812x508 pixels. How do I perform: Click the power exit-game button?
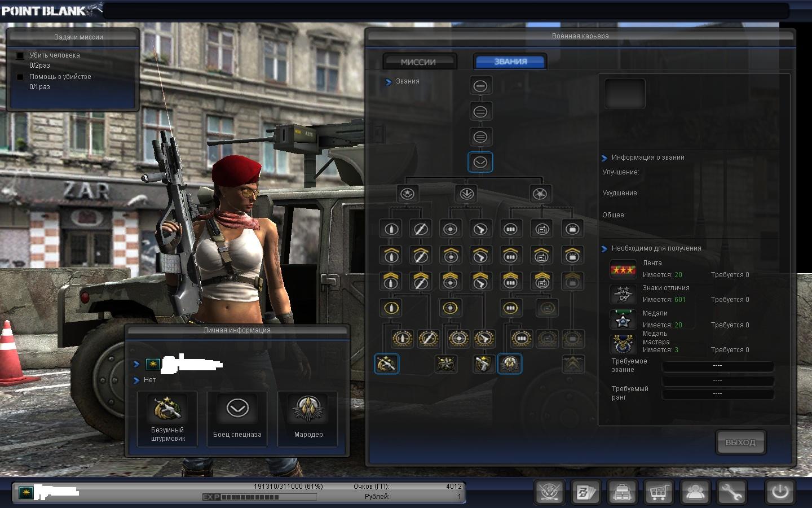[x=780, y=492]
